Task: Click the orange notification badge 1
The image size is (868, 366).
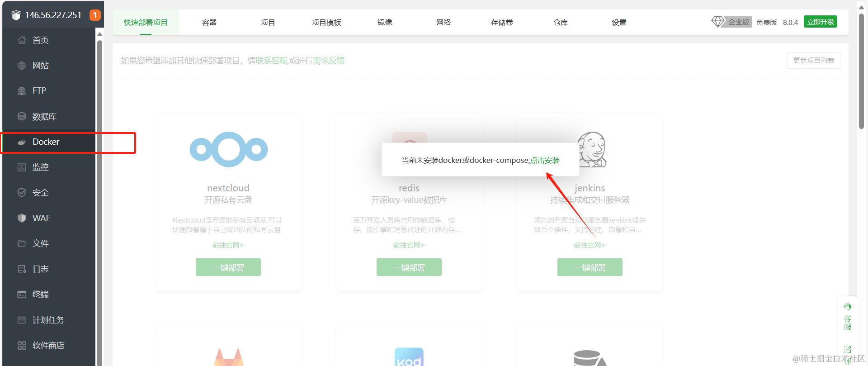Action: [95, 15]
